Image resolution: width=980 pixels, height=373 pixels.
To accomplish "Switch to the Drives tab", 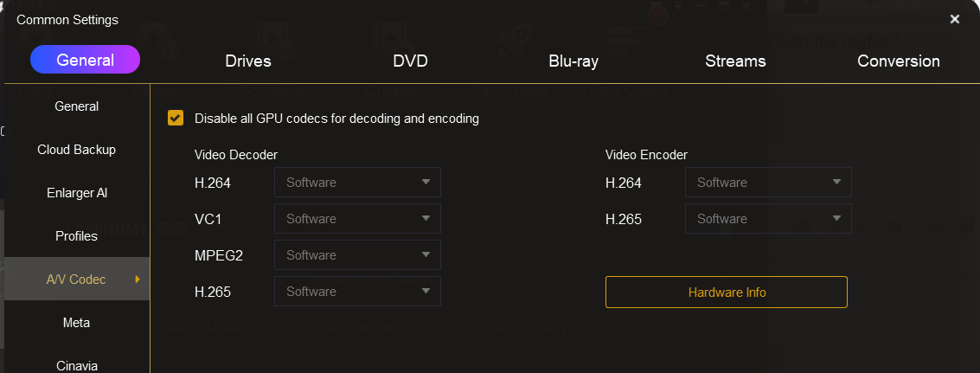I will [x=248, y=61].
